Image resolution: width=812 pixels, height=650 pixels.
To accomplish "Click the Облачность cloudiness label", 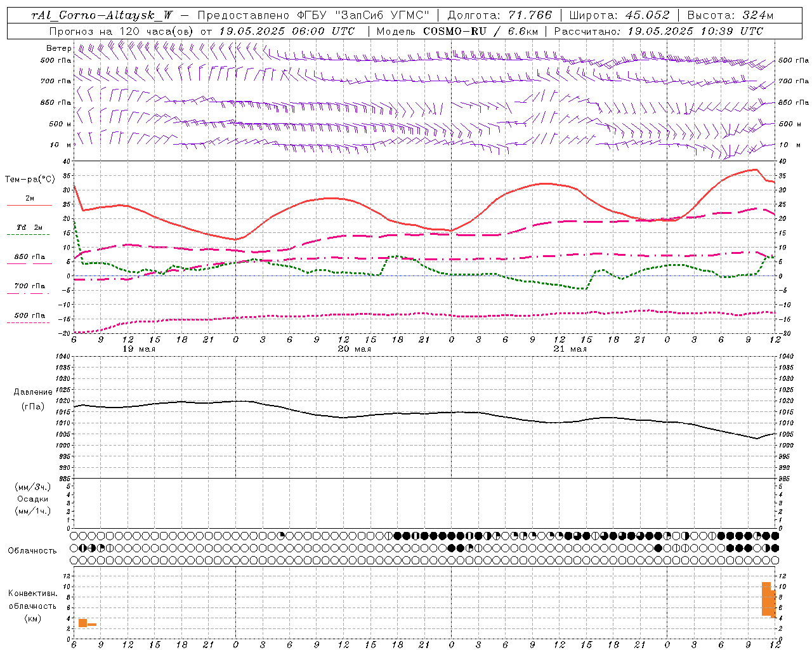I will [32, 551].
